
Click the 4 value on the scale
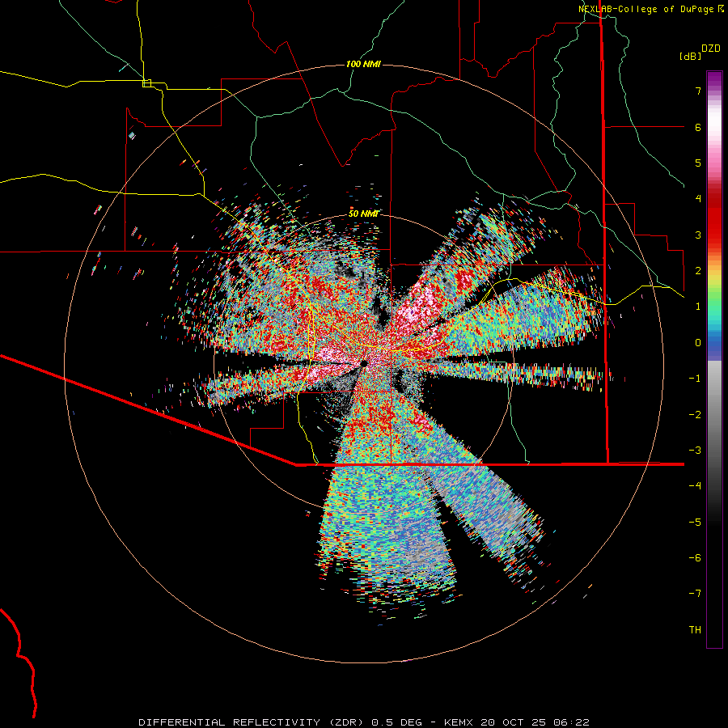[x=698, y=199]
